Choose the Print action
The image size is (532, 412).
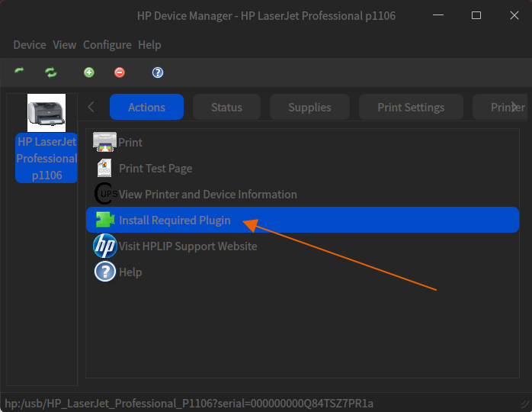coord(303,142)
